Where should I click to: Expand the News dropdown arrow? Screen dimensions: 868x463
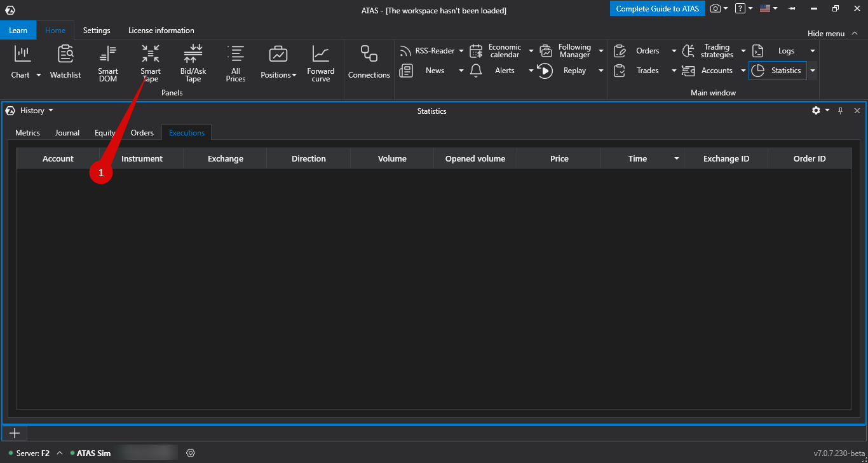tap(461, 71)
